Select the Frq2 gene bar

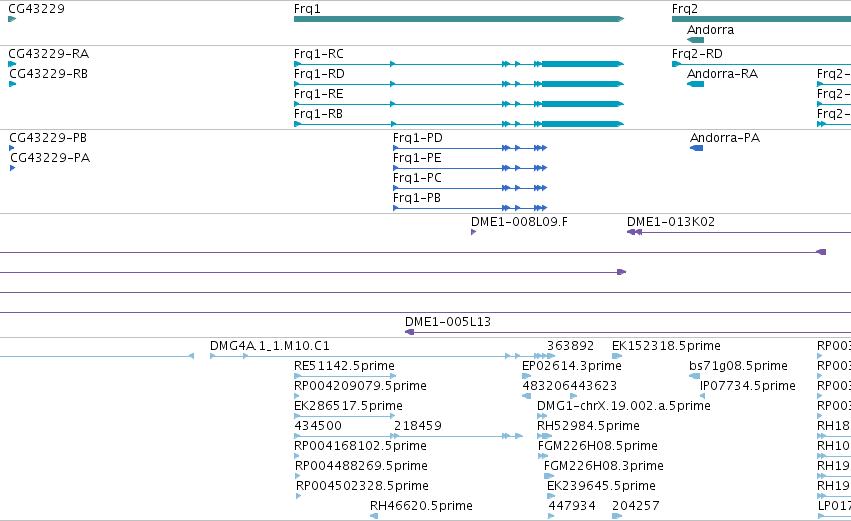[x=761, y=19]
